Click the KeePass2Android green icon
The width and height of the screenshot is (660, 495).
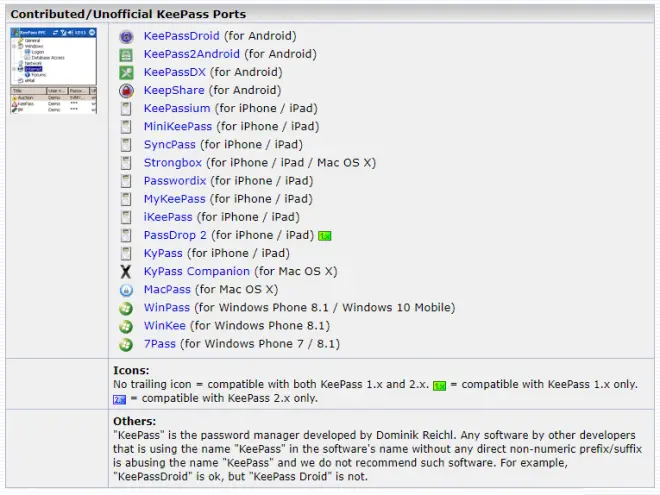(126, 55)
